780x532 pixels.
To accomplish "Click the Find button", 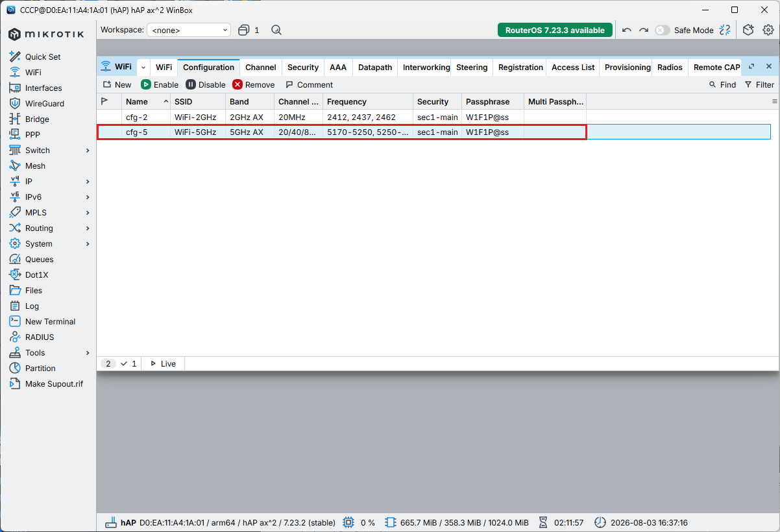I will 722,84.
